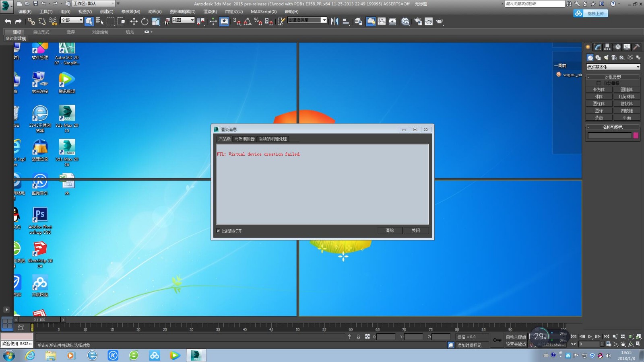Toggle the selection lock icon in status bar
Viewport: 644px width, 362px height.
click(358, 337)
